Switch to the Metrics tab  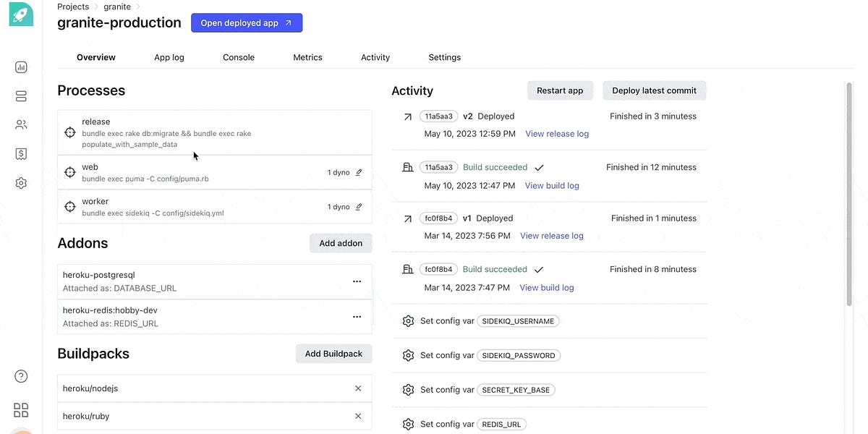(x=307, y=57)
